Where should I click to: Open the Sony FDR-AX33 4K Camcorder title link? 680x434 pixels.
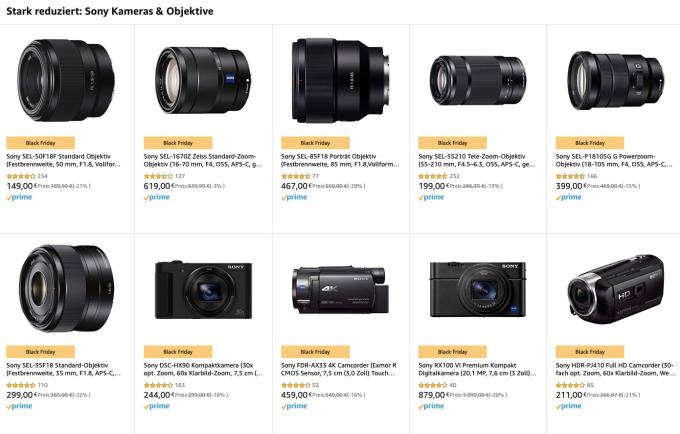coord(339,369)
